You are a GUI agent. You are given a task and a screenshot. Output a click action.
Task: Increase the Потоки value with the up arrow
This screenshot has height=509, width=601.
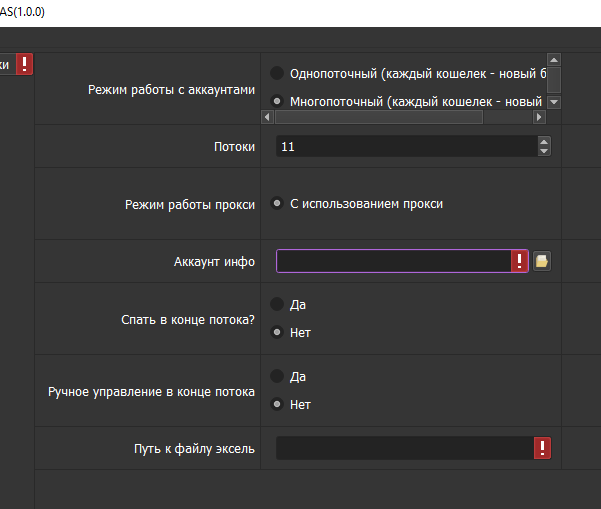(544, 142)
